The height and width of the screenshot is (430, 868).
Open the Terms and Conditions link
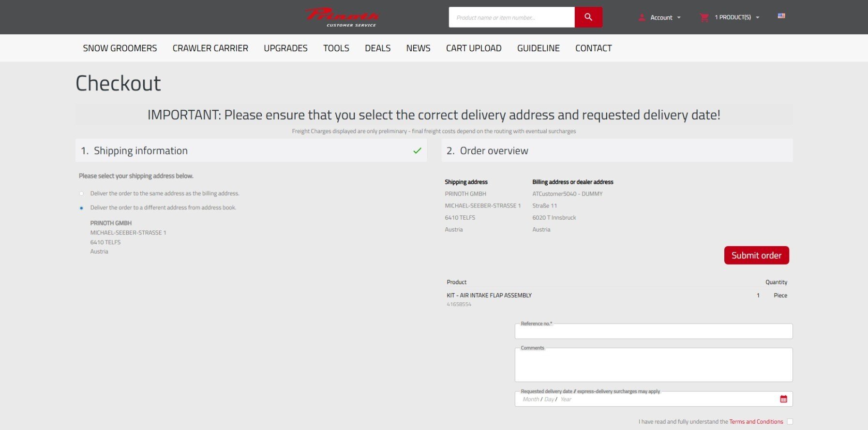click(x=756, y=422)
